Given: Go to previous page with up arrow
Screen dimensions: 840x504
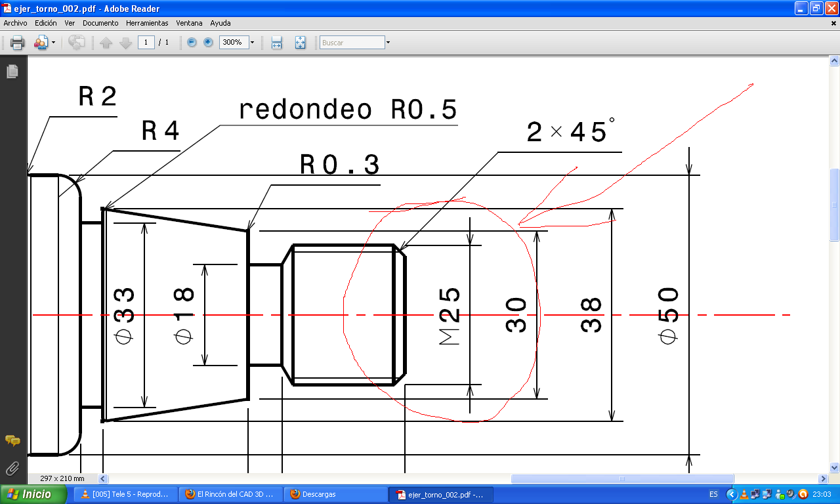Looking at the screenshot, I should point(106,43).
